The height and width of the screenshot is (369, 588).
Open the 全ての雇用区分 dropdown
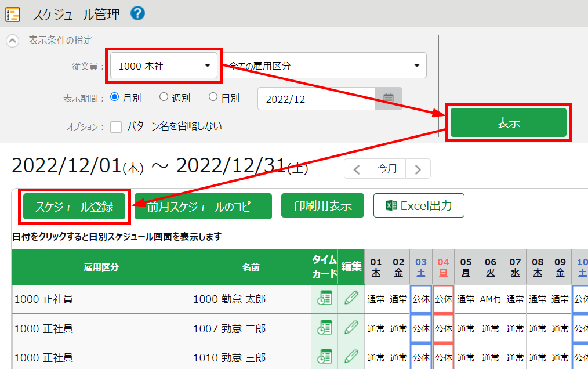coord(325,66)
